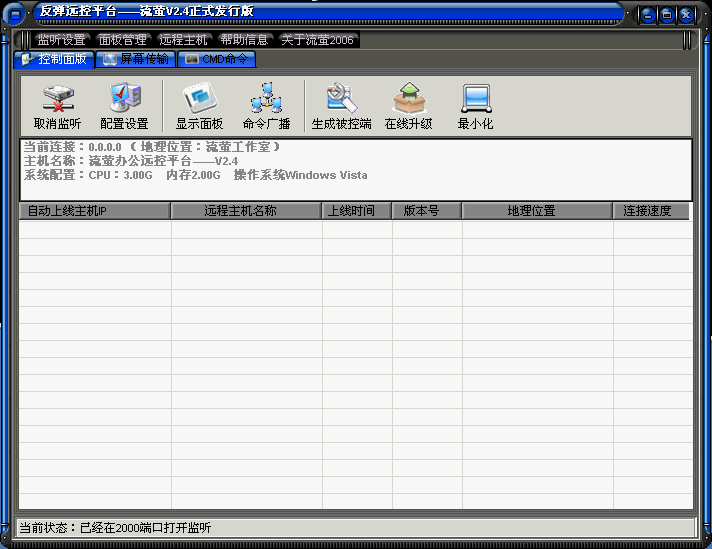Click the 取消监听 toolbar icon
This screenshot has height=549, width=712.
pyautogui.click(x=57, y=106)
